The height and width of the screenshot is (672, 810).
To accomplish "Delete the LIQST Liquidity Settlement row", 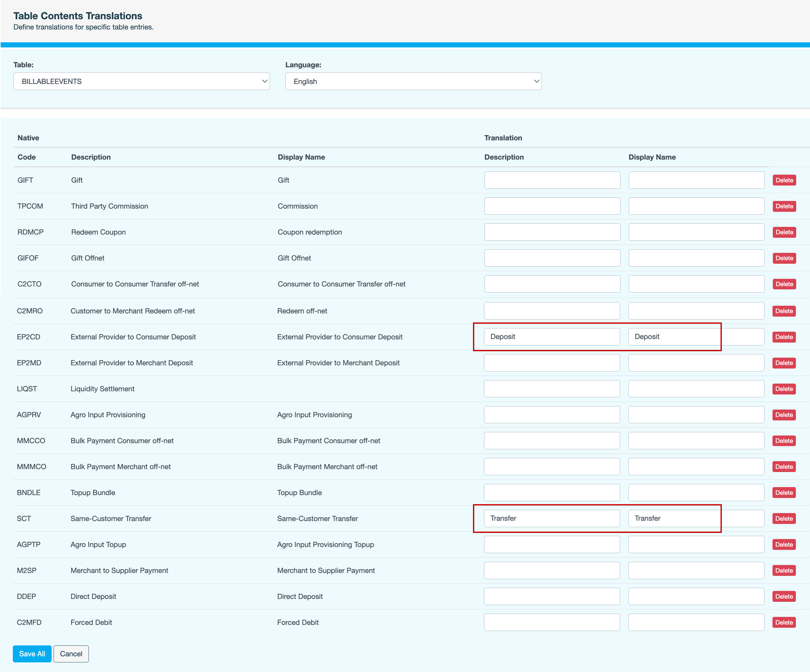I will [x=784, y=389].
